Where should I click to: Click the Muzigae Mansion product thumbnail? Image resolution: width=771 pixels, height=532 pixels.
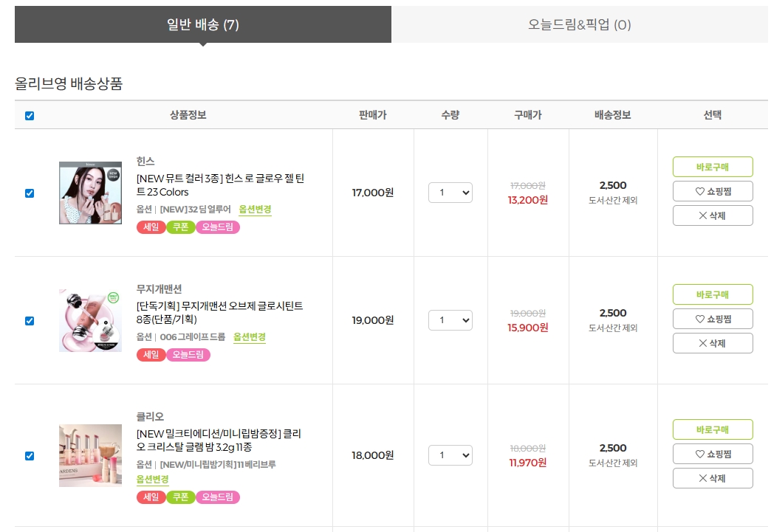tap(90, 320)
